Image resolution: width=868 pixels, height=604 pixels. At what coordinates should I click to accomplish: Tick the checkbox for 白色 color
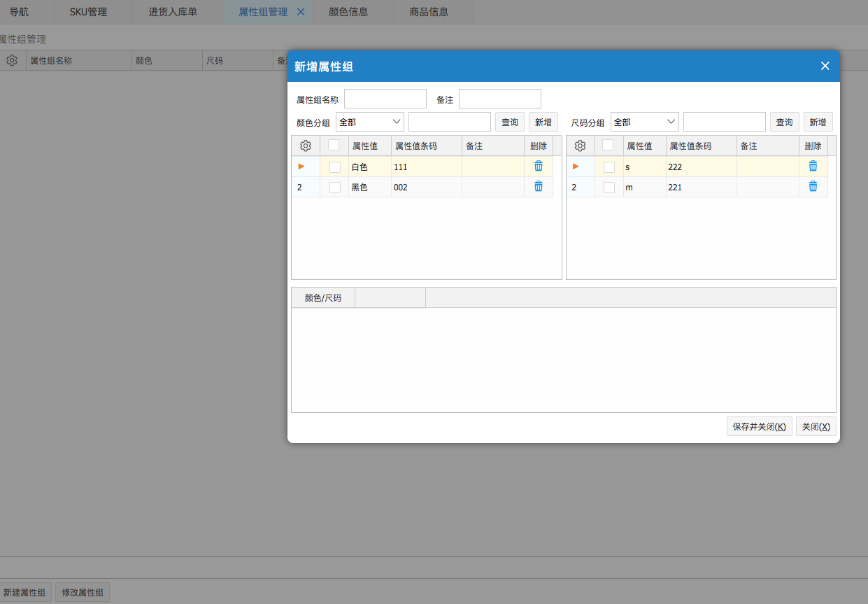335,167
